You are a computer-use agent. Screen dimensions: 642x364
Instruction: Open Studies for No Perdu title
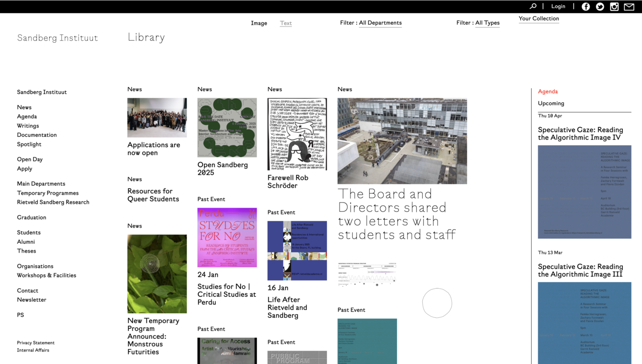click(x=227, y=294)
